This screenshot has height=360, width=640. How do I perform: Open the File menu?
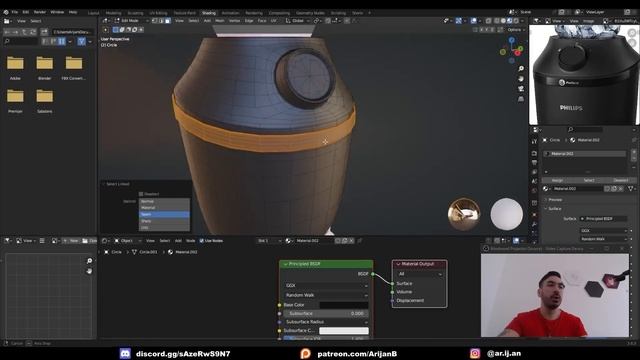(x=14, y=12)
